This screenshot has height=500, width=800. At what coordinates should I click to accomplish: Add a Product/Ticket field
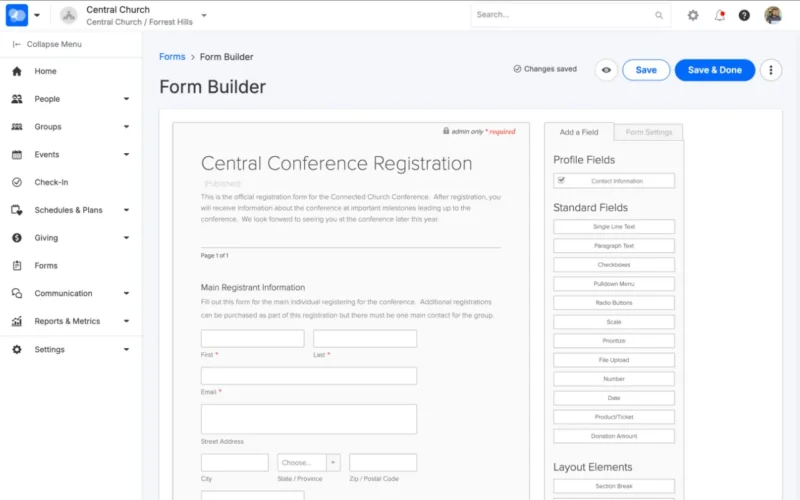pos(614,417)
